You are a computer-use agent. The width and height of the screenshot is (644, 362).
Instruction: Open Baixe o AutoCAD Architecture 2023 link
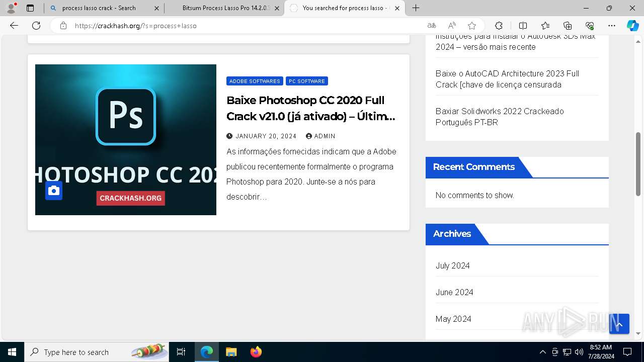[507, 79]
